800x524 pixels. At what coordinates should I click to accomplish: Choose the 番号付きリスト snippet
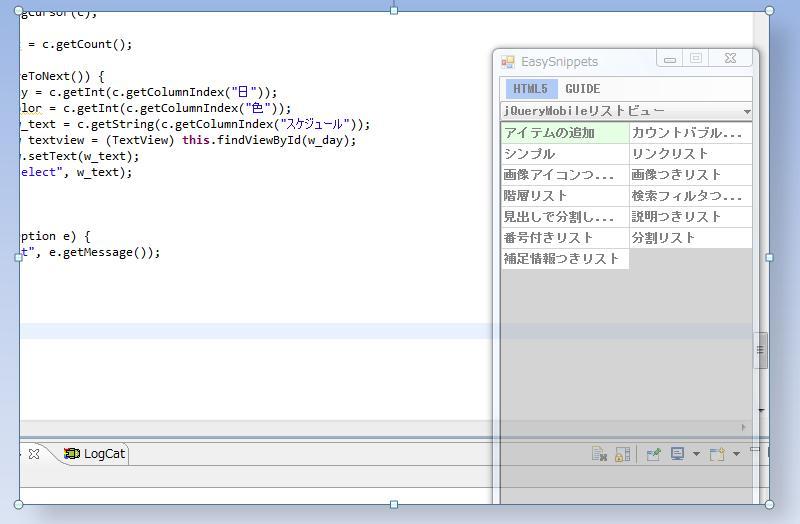coord(565,238)
